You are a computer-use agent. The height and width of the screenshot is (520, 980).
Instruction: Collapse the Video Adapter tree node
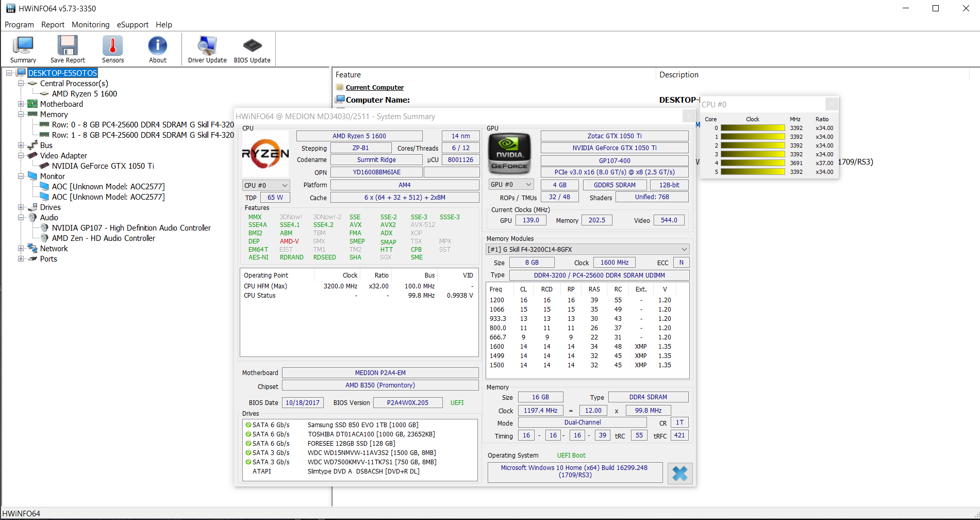point(21,155)
